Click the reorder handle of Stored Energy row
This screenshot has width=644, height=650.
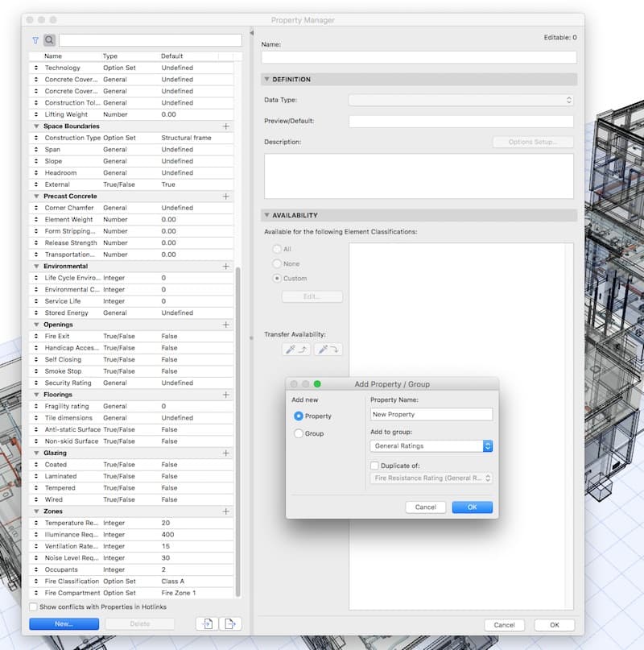(x=36, y=313)
